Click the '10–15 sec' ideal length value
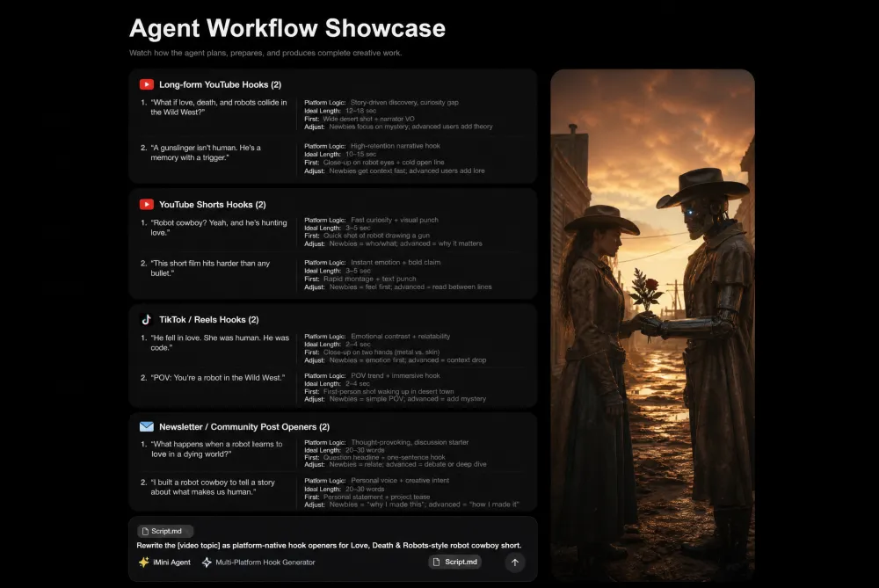The image size is (879, 588). pyautogui.click(x=360, y=154)
